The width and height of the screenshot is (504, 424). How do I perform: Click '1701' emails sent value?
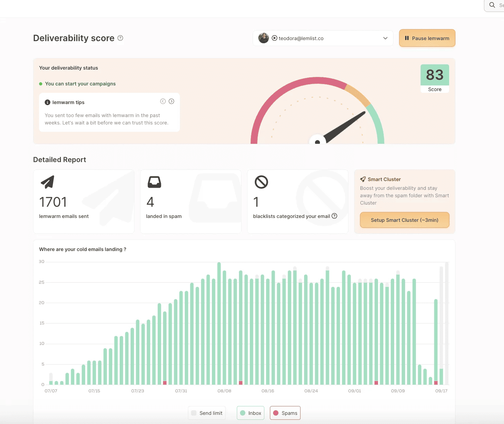click(53, 202)
